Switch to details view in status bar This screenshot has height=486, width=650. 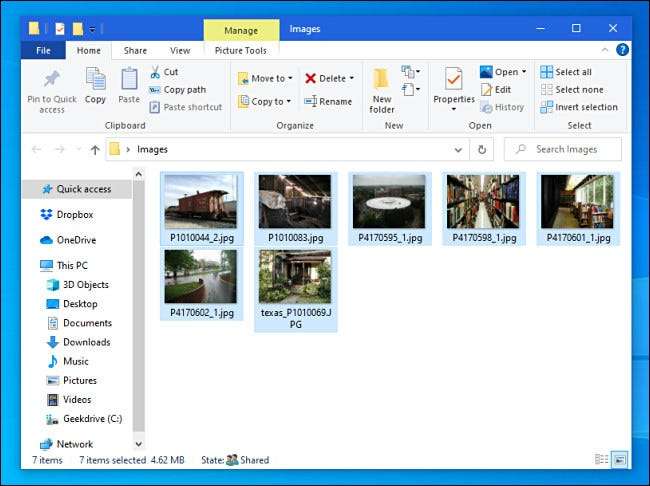point(601,460)
